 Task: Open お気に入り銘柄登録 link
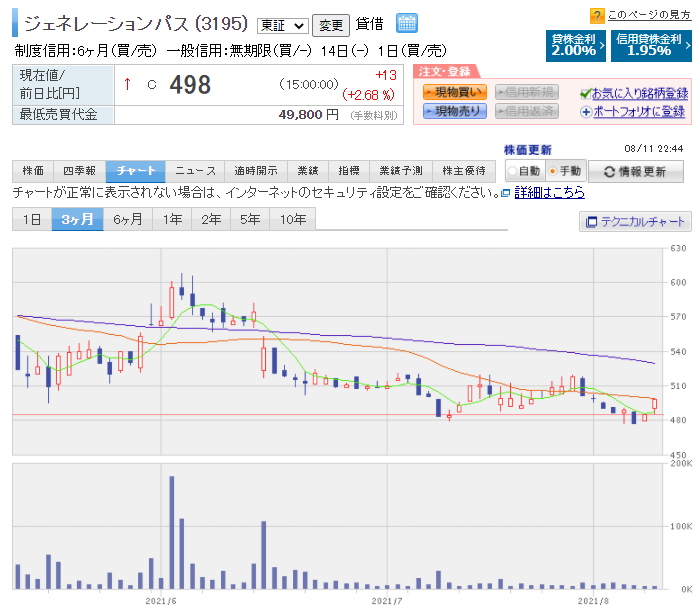coord(640,94)
